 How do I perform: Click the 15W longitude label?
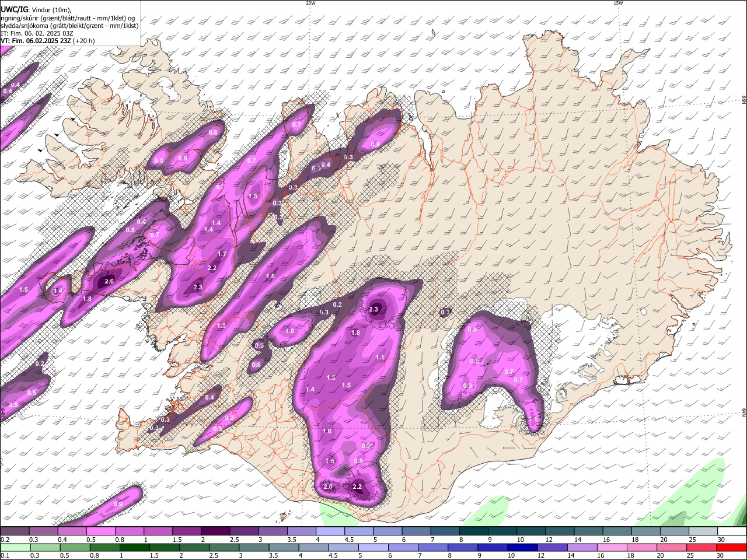[618, 3]
